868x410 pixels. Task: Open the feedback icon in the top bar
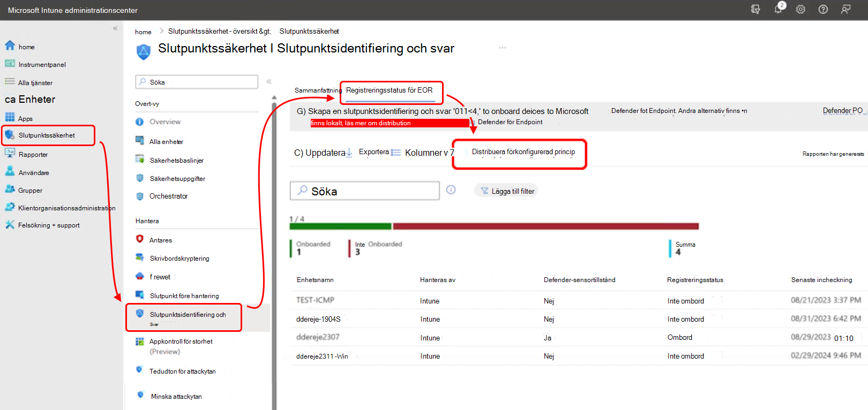click(846, 9)
